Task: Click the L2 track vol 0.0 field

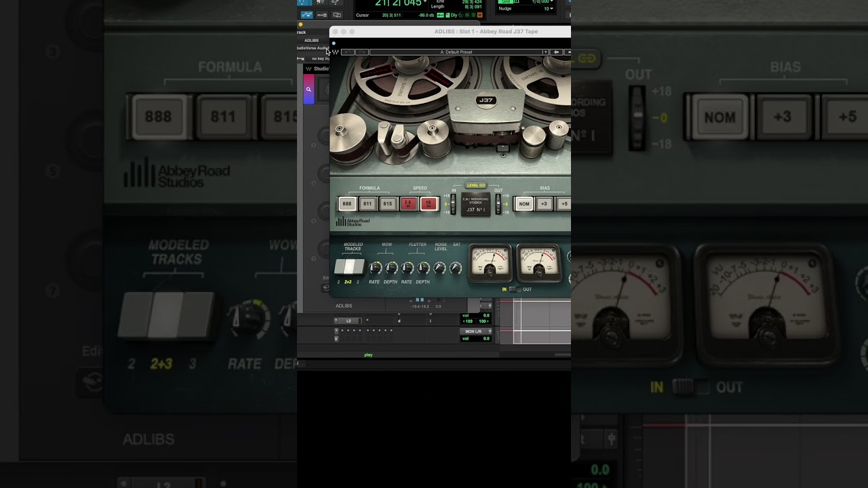Action: point(476,316)
